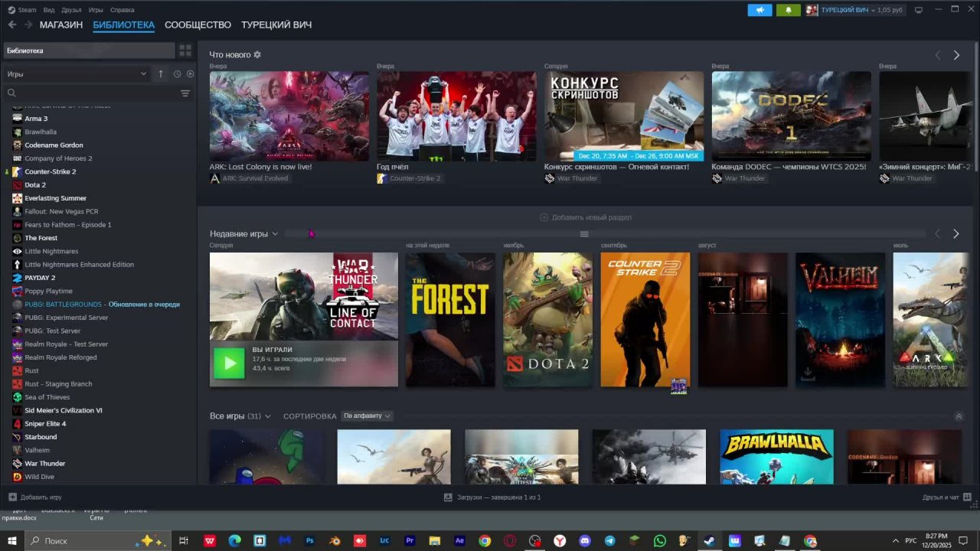Open the Друзья menu
Image resolution: width=980 pixels, height=551 pixels.
[x=71, y=10]
